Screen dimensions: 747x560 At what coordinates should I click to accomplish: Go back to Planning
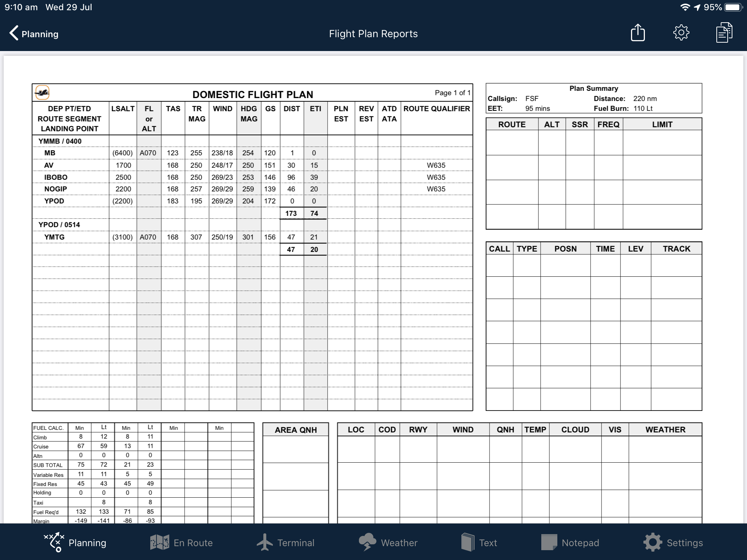[34, 34]
